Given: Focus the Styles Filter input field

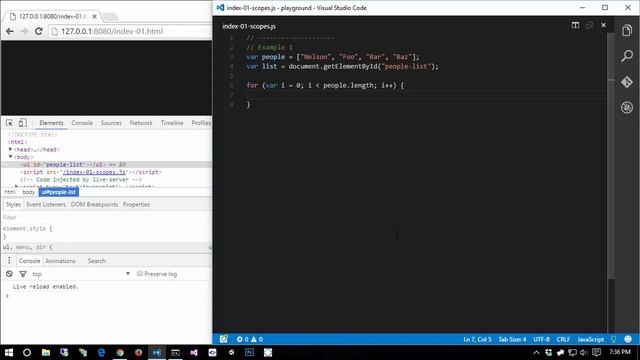Looking at the screenshot, I should pyautogui.click(x=106, y=217).
